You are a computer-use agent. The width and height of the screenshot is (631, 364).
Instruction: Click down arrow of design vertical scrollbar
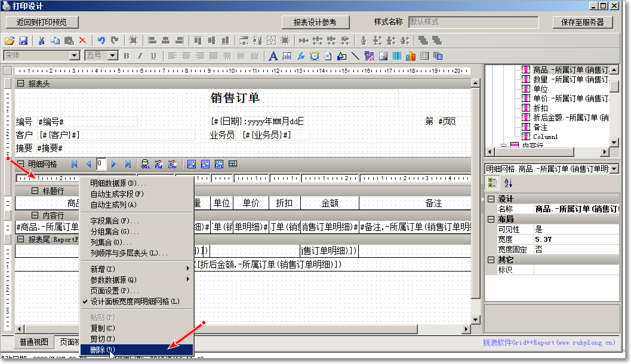pos(475,320)
